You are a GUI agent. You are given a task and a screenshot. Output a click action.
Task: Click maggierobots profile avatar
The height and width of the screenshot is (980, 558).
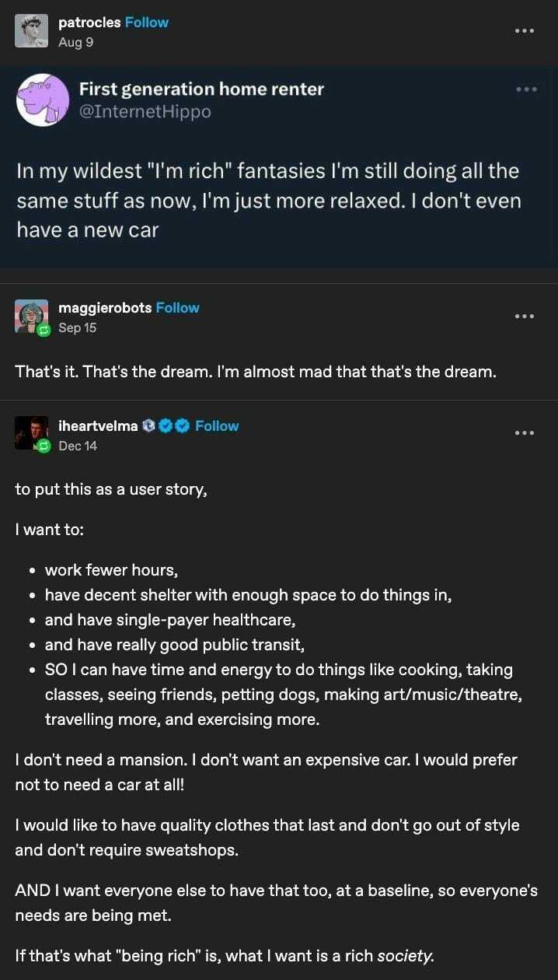click(30, 314)
